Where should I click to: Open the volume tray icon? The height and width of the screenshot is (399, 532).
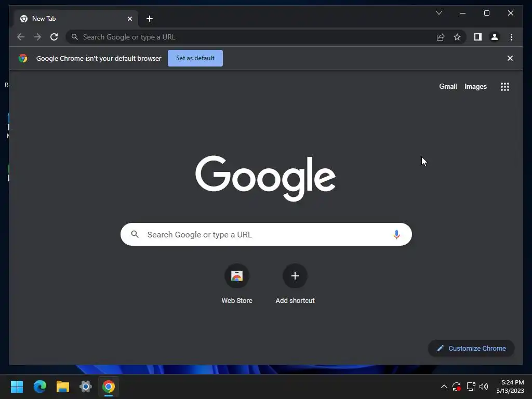[484, 387]
